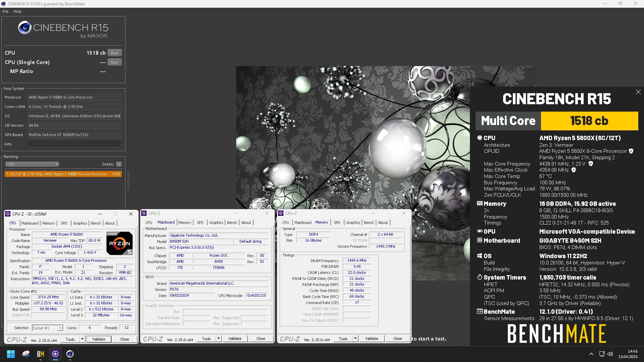The width and height of the screenshot is (644, 362).
Task: Open SPD tab in CPU-Z Mainboard window
Action: pyautogui.click(x=200, y=223)
